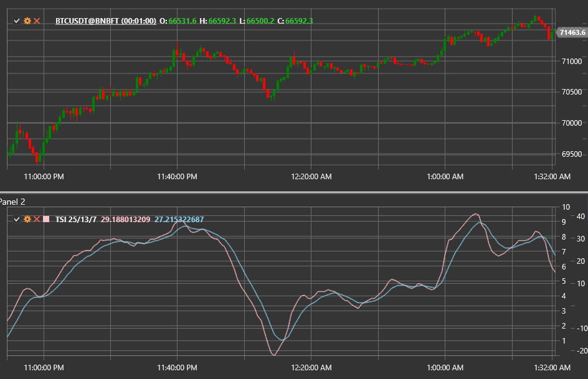588x379 pixels.
Task: Toggle visibility of the BTCUSDT candlestick series
Action: [x=17, y=21]
